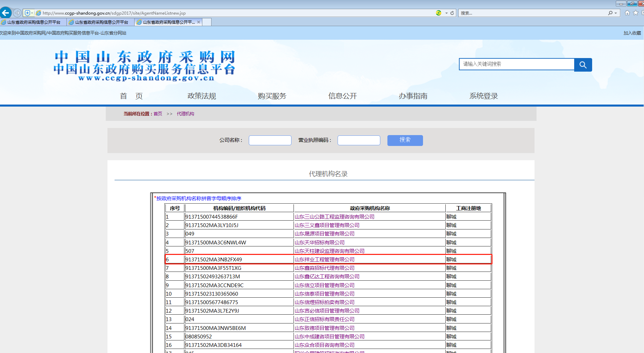Open the 系统登录 navigation menu
The height and width of the screenshot is (353, 644).
coord(484,96)
